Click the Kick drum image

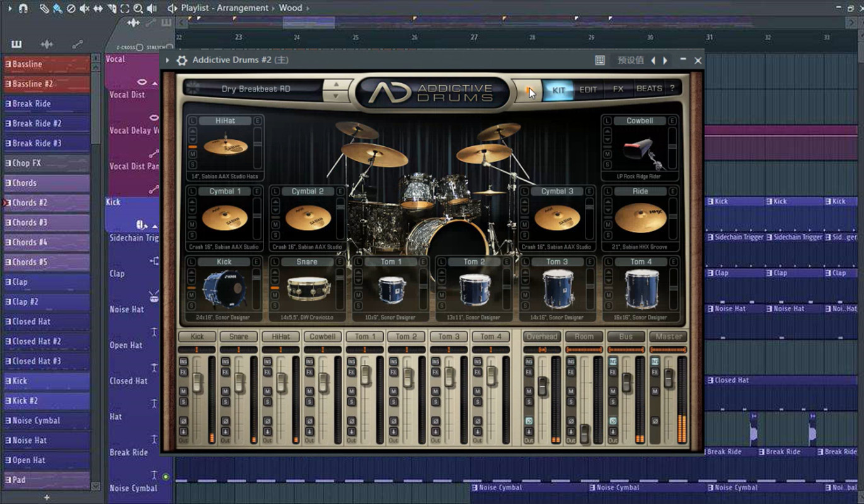point(224,289)
